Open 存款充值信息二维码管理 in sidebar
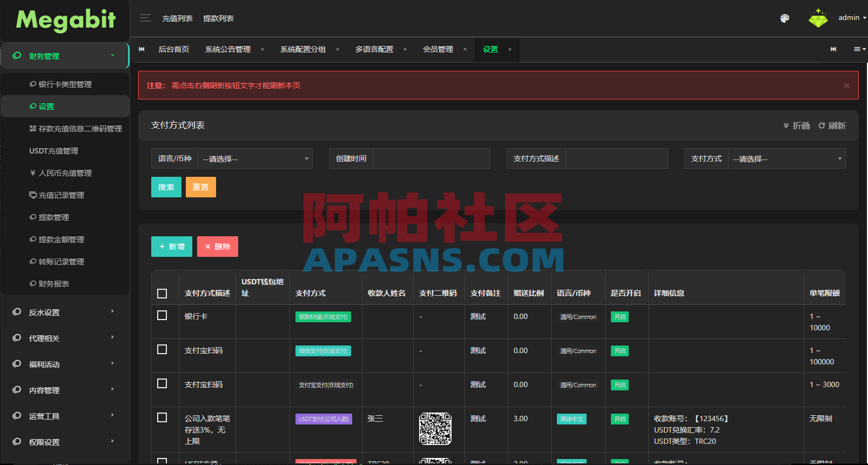 [x=76, y=129]
